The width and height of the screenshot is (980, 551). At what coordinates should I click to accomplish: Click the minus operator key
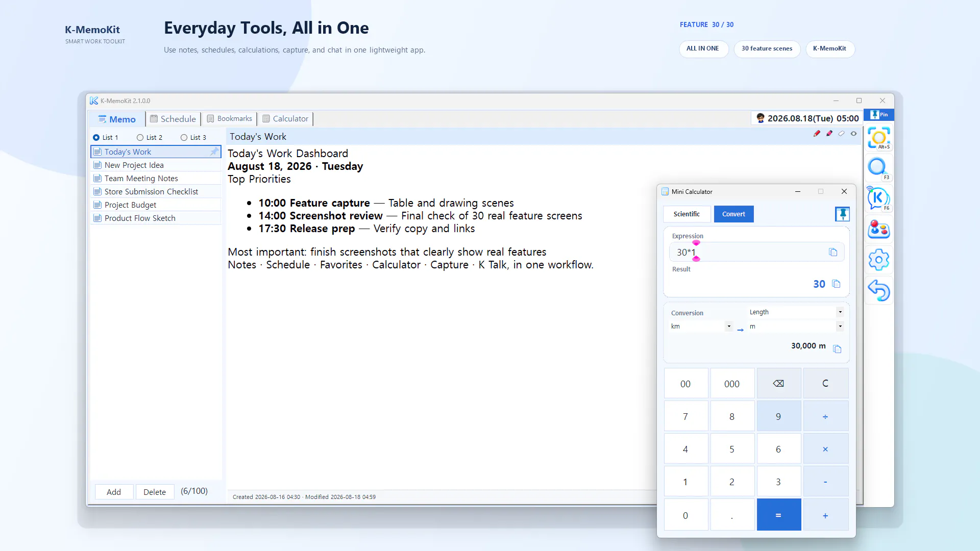(825, 482)
